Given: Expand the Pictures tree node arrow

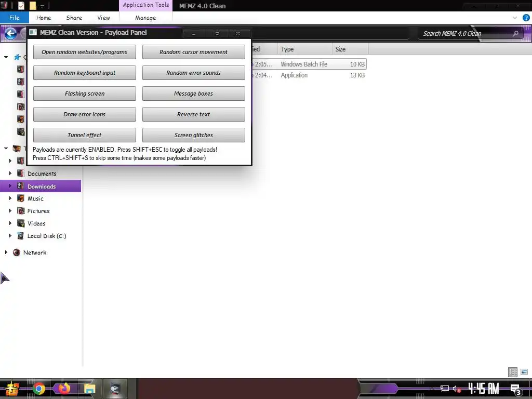Looking at the screenshot, I should click(x=10, y=211).
